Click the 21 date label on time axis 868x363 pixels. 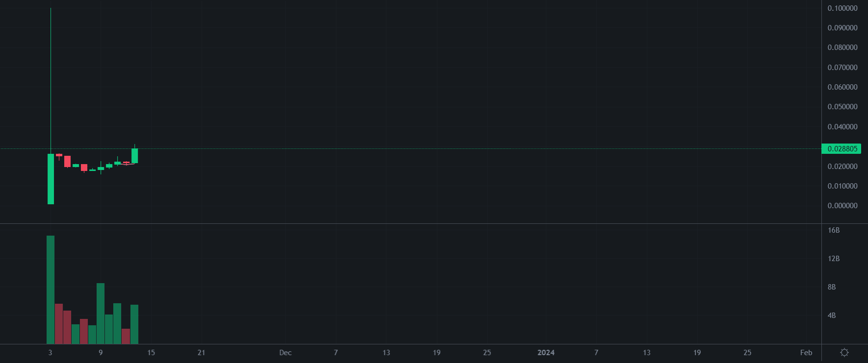[201, 353]
